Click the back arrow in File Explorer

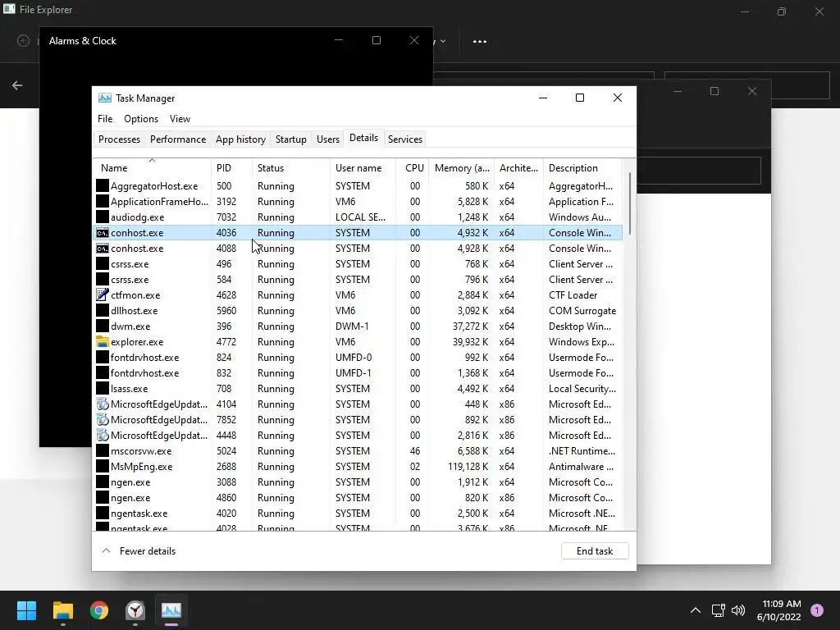(17, 85)
